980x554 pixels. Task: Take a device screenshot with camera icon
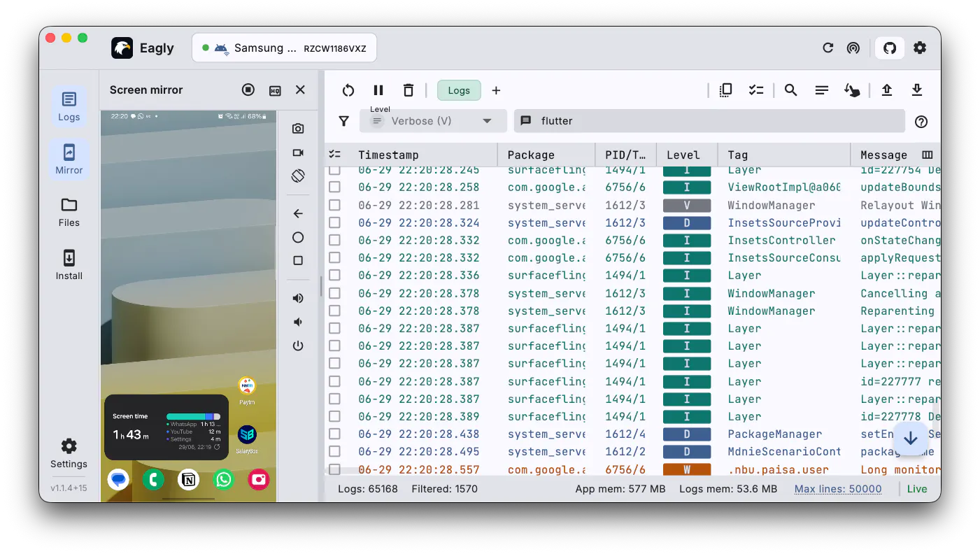coord(298,129)
